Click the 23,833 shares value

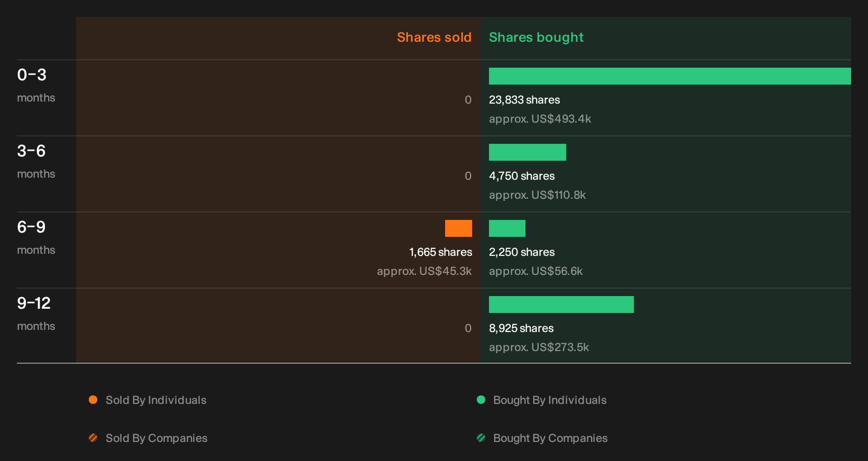coord(524,100)
